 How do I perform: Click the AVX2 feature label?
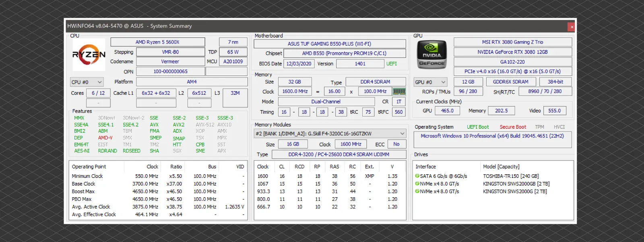(179, 125)
